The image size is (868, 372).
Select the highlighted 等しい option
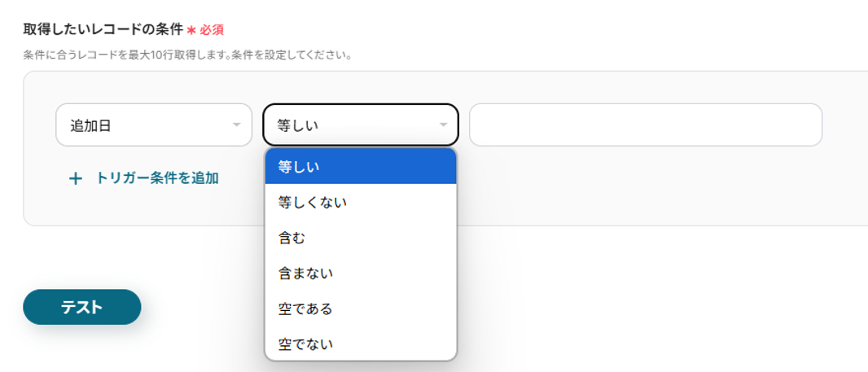click(x=360, y=166)
